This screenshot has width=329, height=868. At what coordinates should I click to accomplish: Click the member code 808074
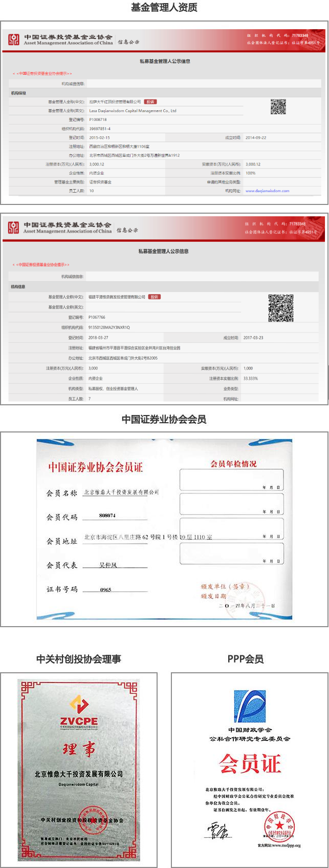click(107, 515)
